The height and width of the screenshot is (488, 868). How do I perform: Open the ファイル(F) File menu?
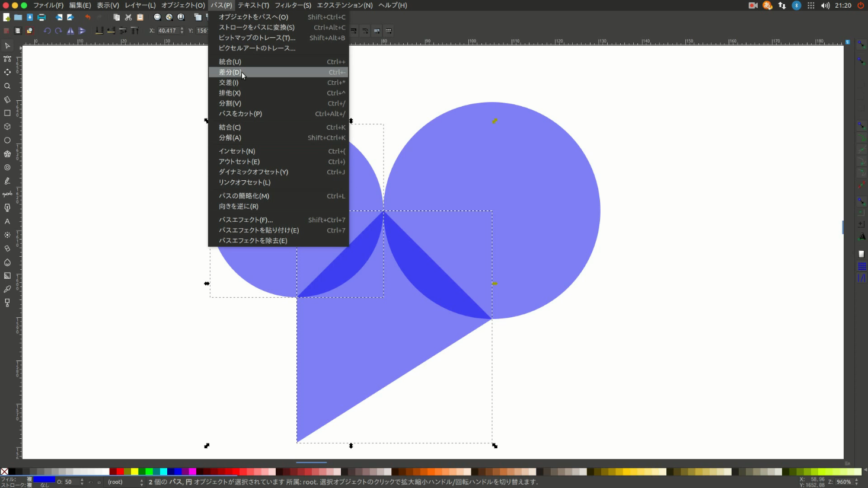48,5
